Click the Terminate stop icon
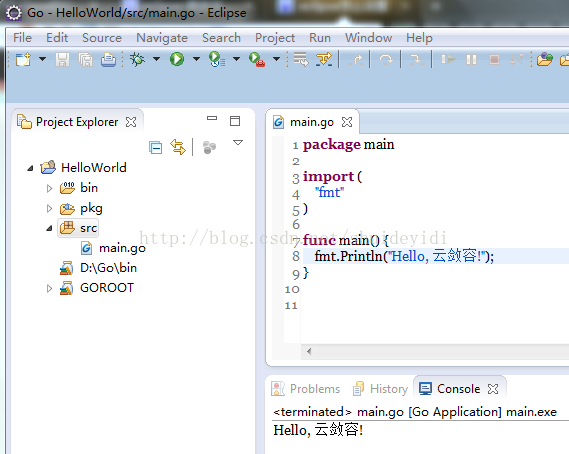This screenshot has height=454, width=569. pyautogui.click(x=494, y=59)
